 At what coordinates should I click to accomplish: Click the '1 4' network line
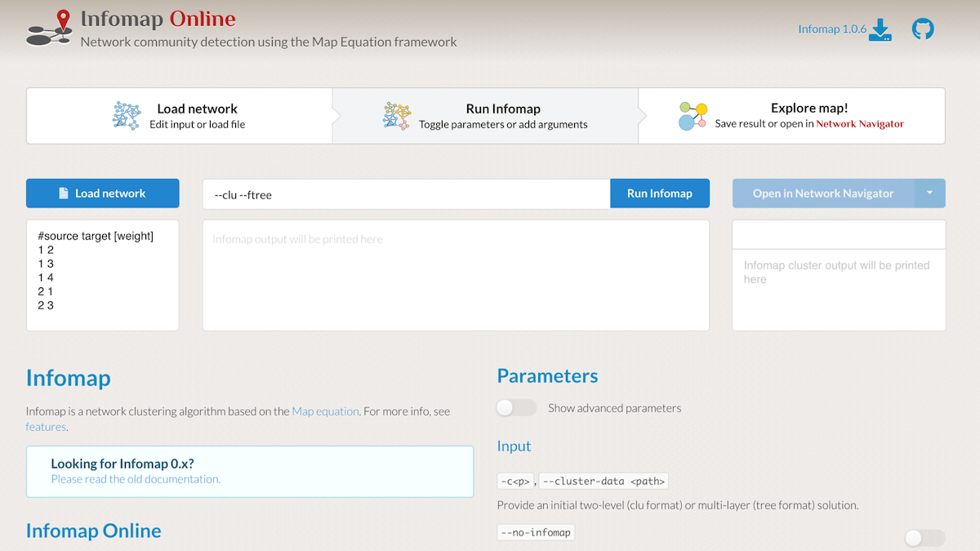click(46, 278)
